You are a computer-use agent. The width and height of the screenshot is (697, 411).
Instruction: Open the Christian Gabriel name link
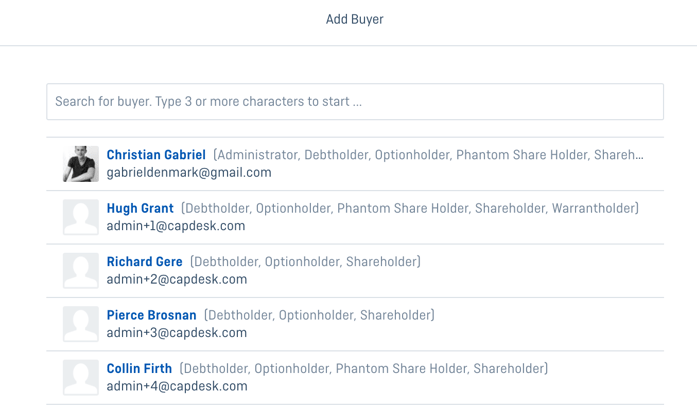tap(156, 155)
